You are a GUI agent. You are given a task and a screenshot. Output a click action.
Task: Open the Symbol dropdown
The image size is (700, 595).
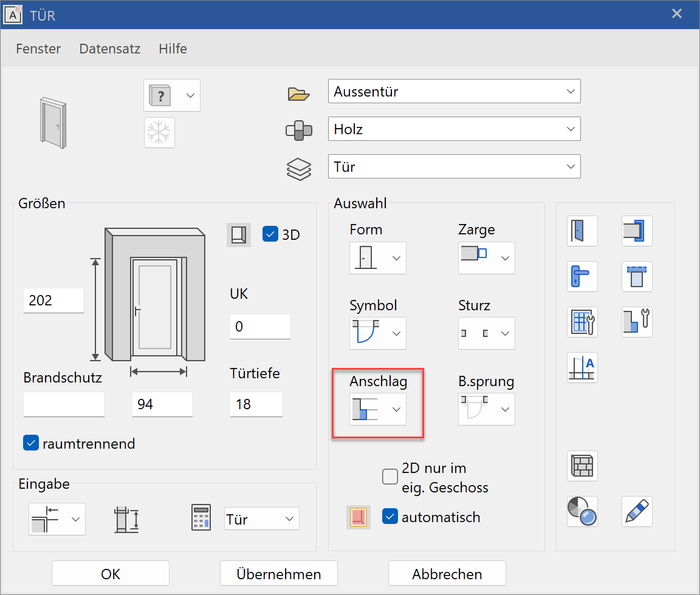click(x=378, y=333)
